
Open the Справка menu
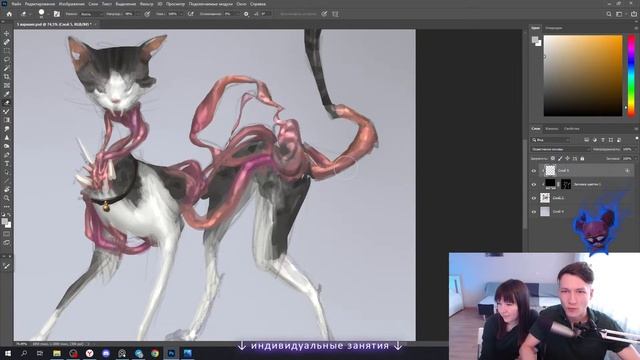[x=258, y=4]
